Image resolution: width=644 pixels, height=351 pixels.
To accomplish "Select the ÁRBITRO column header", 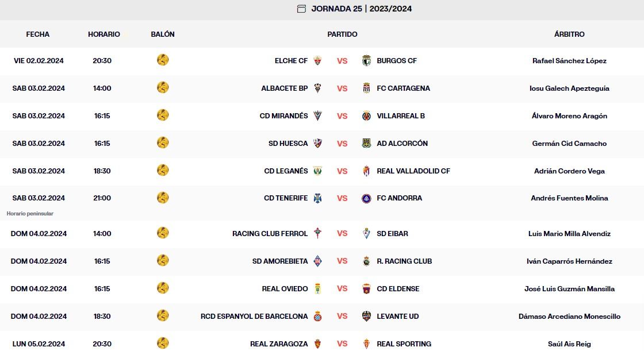I will pos(569,34).
